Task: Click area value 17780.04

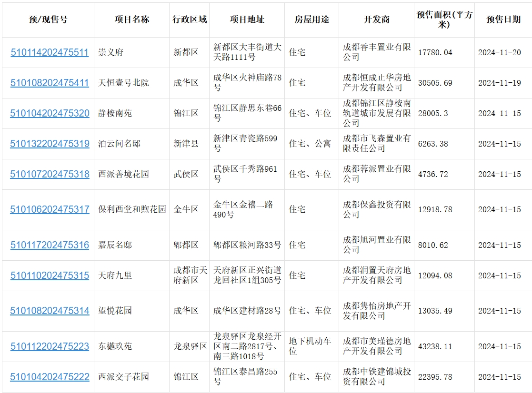Action: pyautogui.click(x=435, y=53)
